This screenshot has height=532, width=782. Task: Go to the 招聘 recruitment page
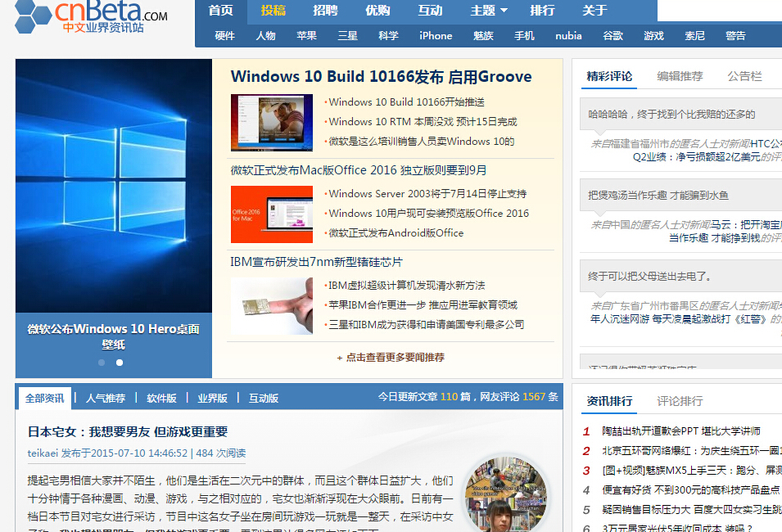click(326, 11)
